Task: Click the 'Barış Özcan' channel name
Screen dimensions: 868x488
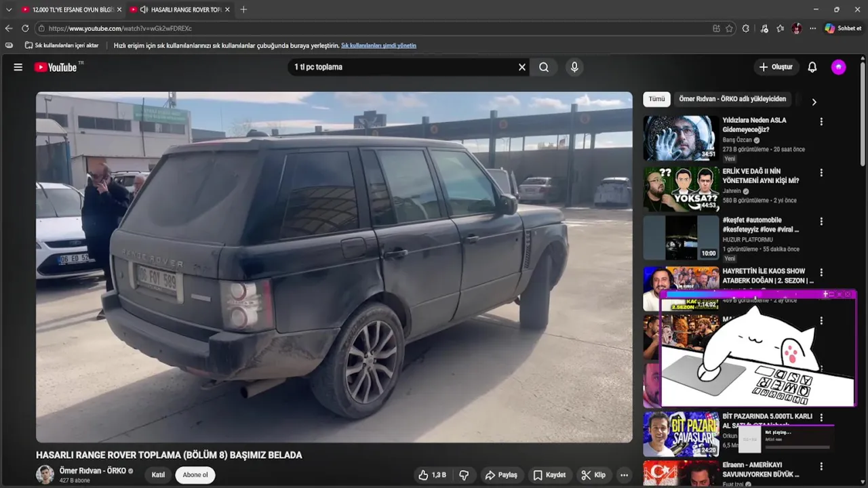Action: pyautogui.click(x=737, y=140)
